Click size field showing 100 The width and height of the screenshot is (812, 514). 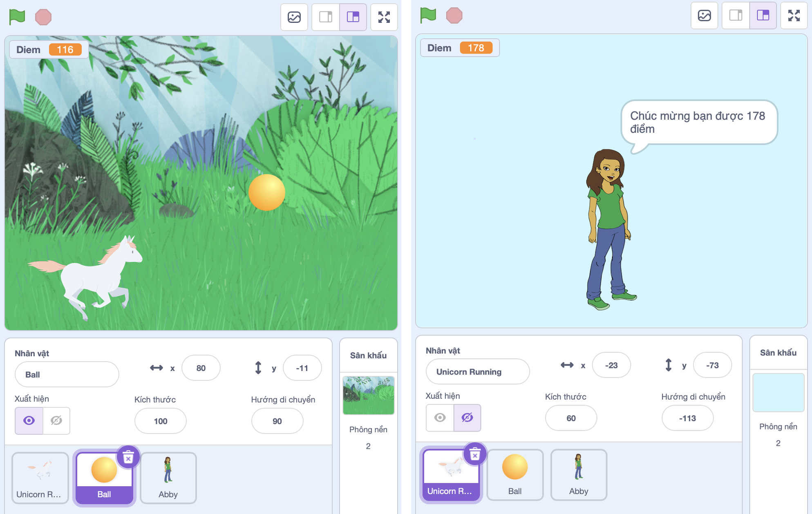(161, 421)
